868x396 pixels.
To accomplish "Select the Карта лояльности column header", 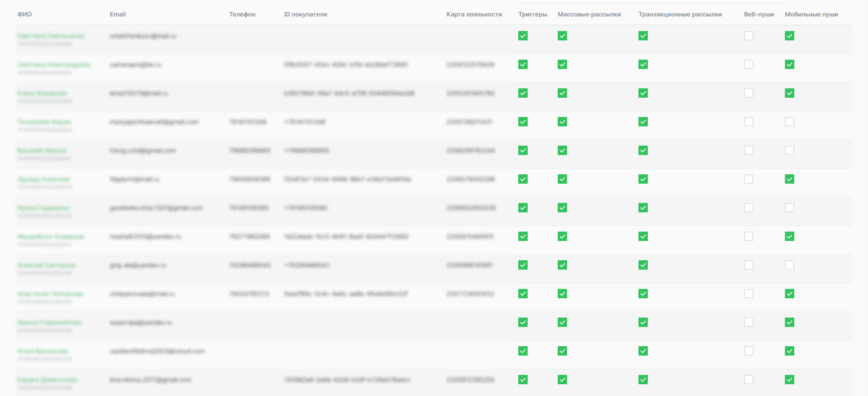I will [x=474, y=15].
